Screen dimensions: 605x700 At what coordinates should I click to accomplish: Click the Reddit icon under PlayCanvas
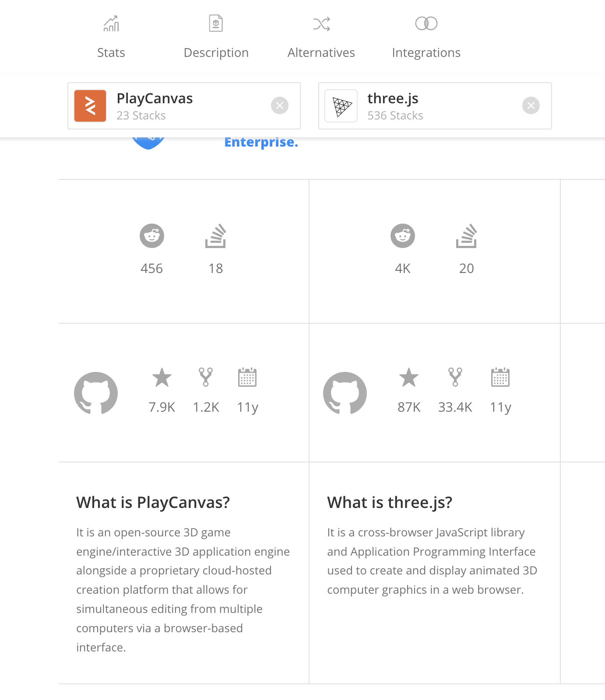coord(151,236)
